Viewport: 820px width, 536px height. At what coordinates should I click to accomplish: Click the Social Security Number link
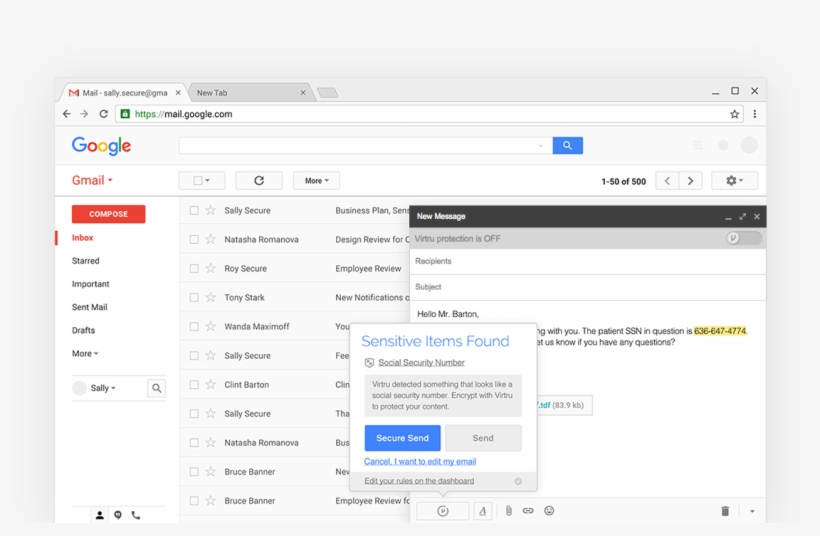(x=422, y=362)
